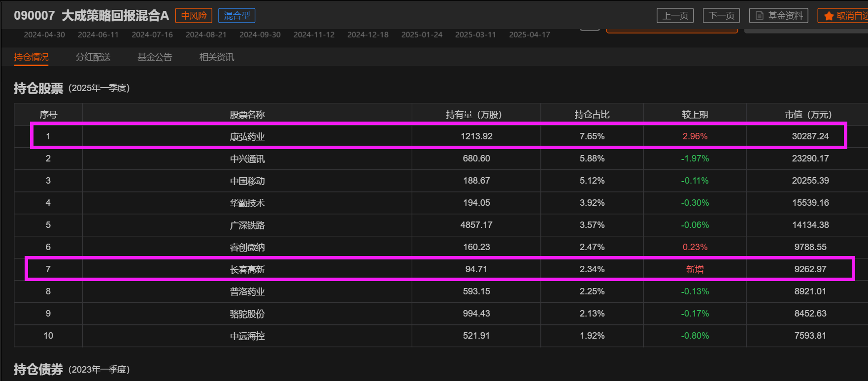Select stock 睿创微纳 in holdings table
Screen dimensions: 868x381
click(x=247, y=247)
